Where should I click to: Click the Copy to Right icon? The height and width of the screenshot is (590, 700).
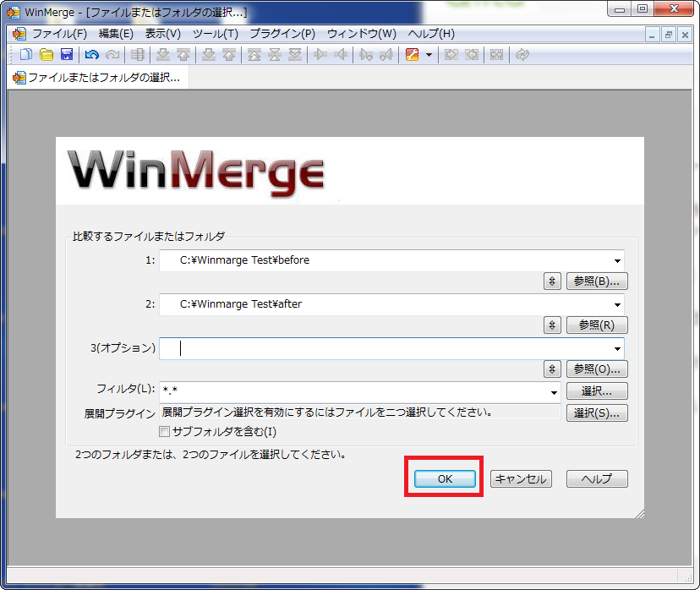click(320, 54)
